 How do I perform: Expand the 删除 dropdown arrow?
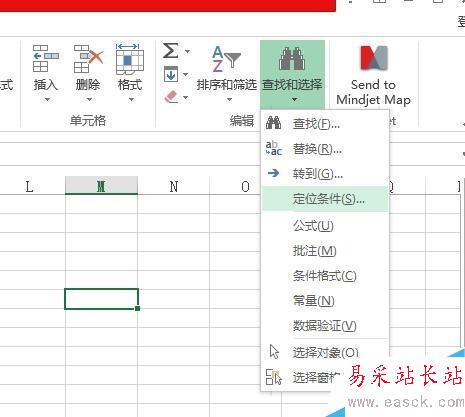89,99
